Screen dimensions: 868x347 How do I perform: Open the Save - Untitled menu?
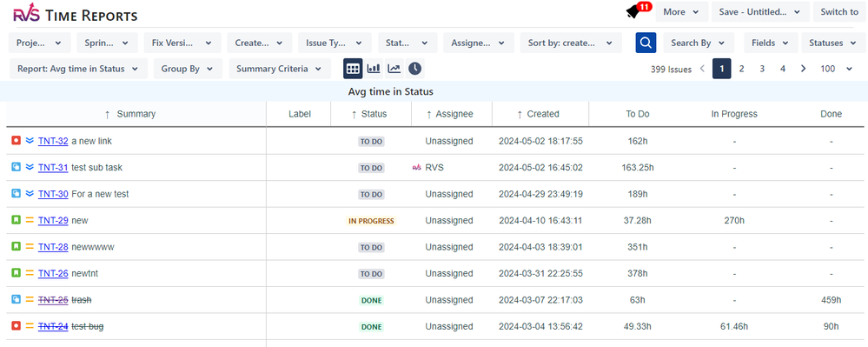760,11
